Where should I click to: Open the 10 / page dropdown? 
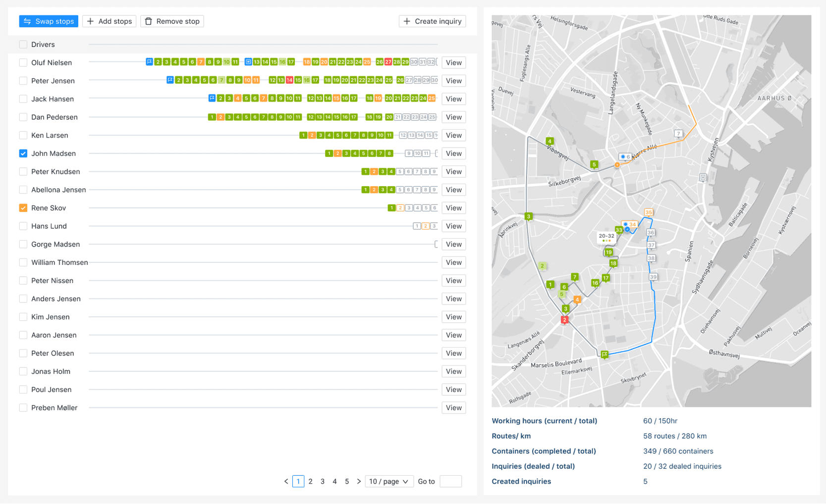click(389, 481)
